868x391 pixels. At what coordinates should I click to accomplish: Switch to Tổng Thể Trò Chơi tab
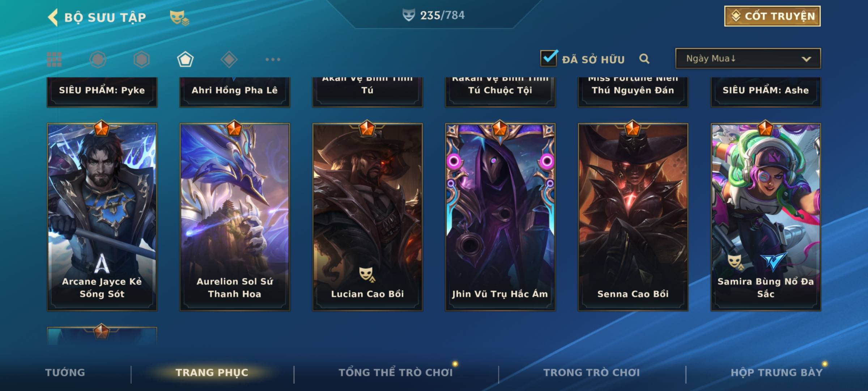[x=395, y=373]
